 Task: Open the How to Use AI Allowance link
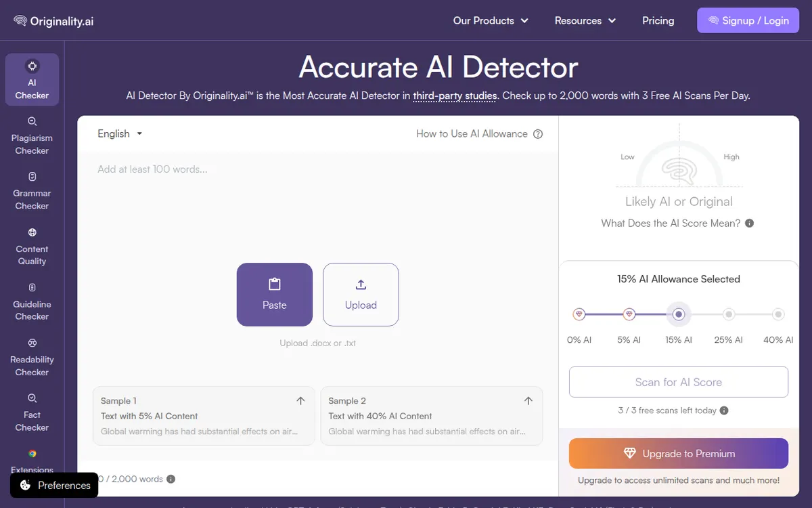(x=472, y=134)
